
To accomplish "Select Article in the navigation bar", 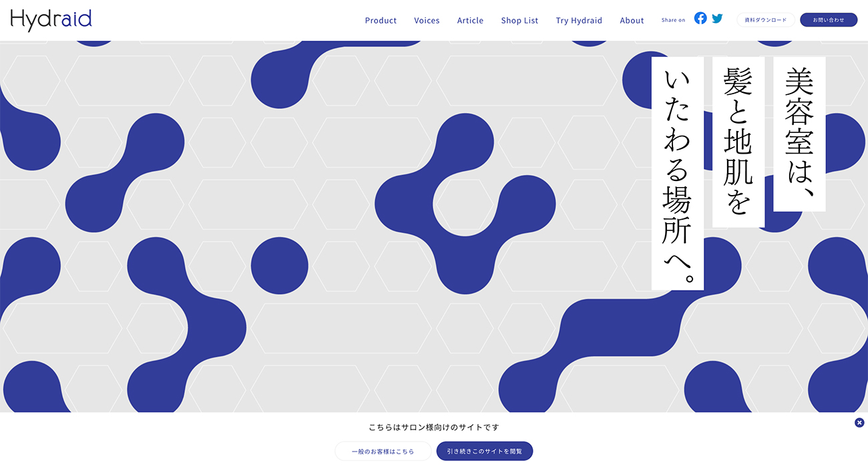I will pyautogui.click(x=470, y=21).
